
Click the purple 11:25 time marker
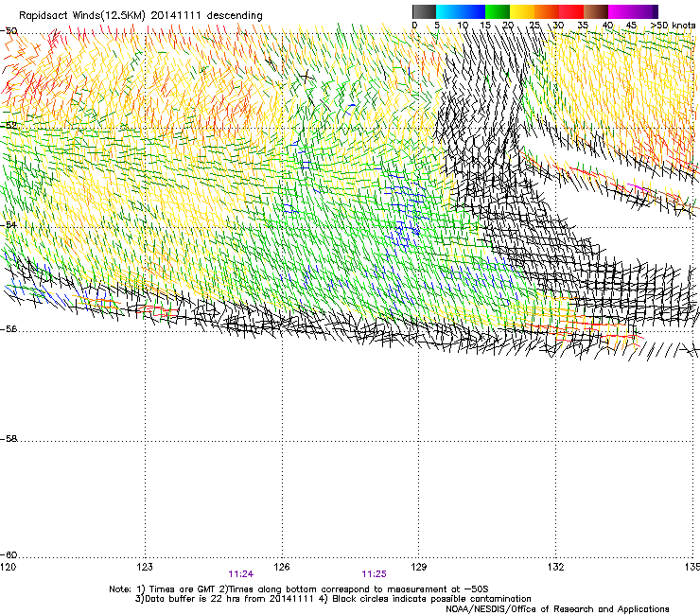(x=374, y=574)
